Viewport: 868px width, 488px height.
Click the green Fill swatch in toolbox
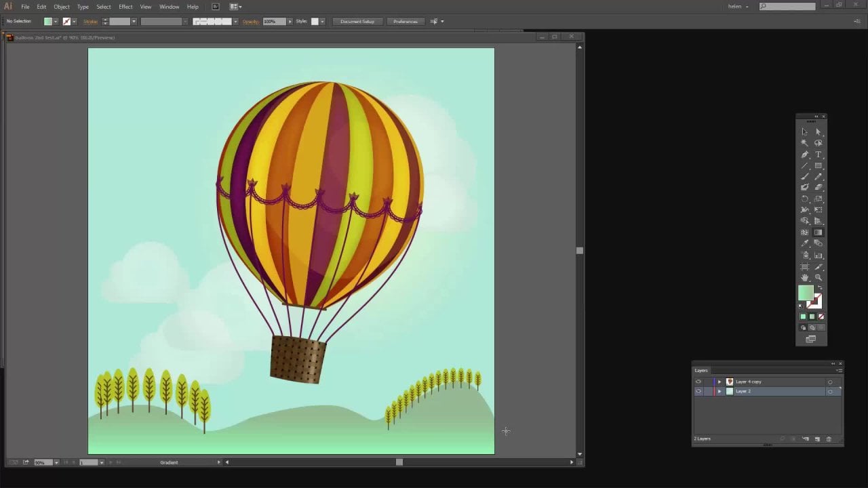click(x=806, y=293)
